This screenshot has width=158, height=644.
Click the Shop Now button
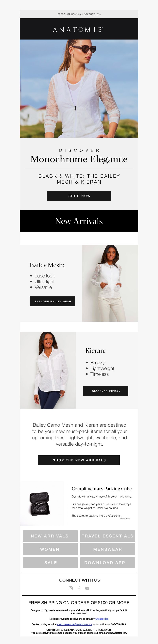pyautogui.click(x=79, y=196)
